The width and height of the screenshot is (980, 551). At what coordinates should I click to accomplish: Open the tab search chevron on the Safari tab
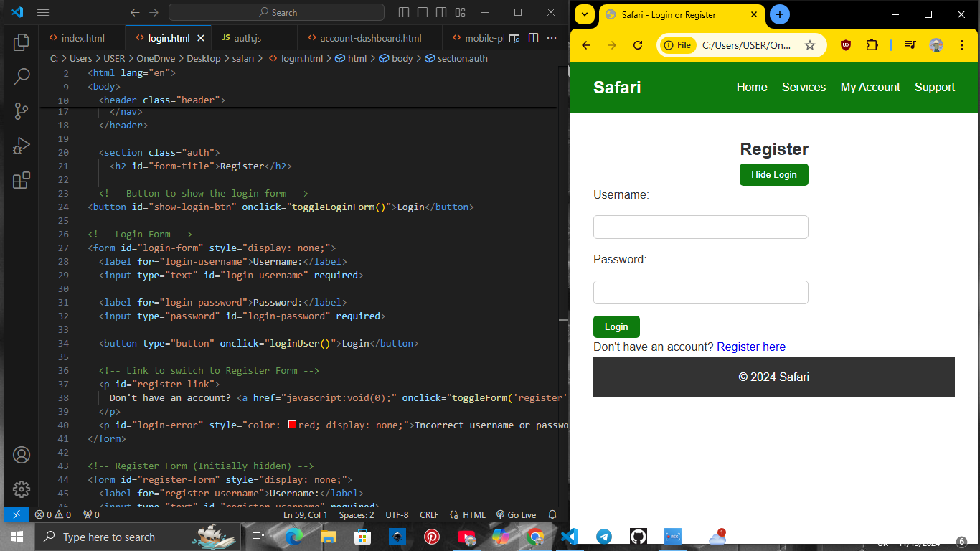pos(585,14)
